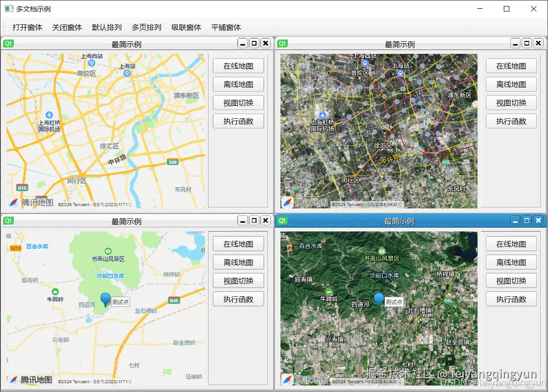The image size is (548, 392).
Task: Select 多页排列 menu item
Action: tap(146, 27)
